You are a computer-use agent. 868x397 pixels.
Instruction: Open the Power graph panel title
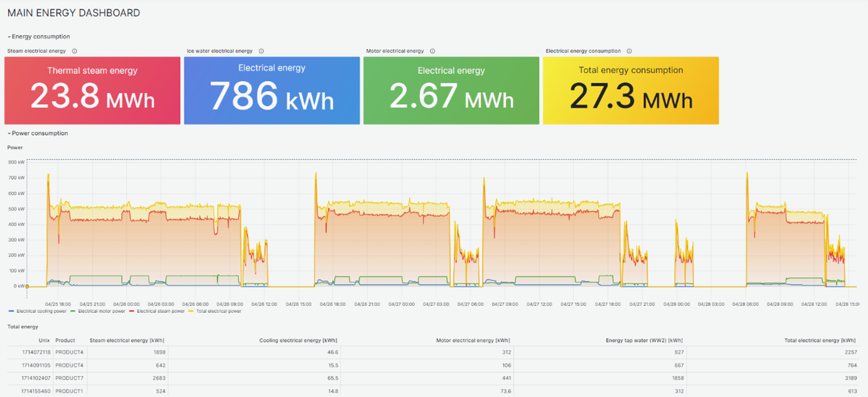(15, 148)
